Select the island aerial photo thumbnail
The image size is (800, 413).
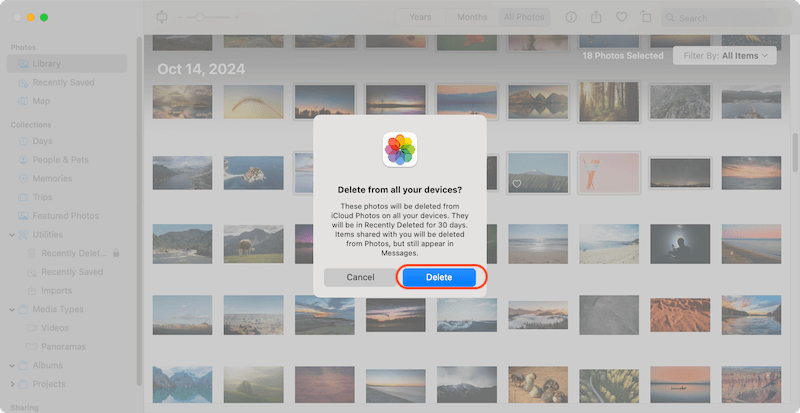tap(254, 173)
